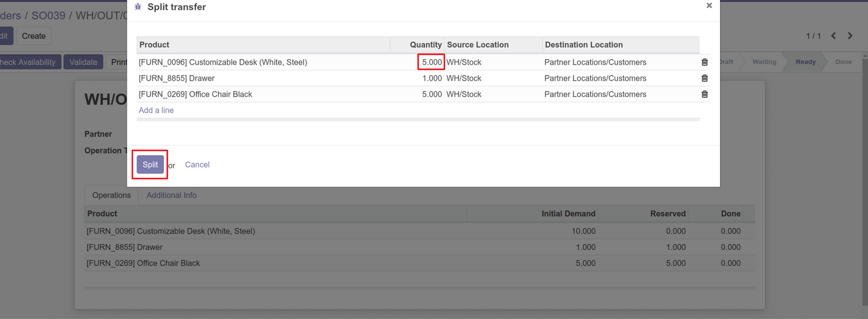Cancel the split transfer
The width and height of the screenshot is (868, 319).
197,164
